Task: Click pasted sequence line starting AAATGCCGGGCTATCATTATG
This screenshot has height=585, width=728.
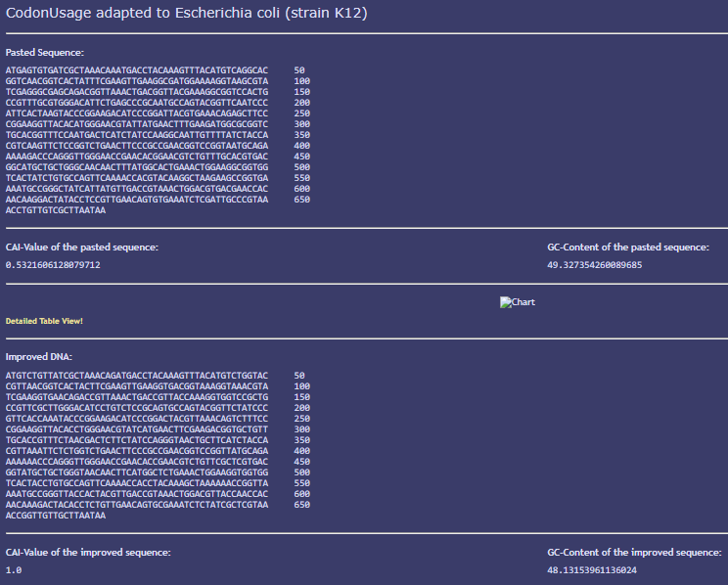Action: point(137,189)
